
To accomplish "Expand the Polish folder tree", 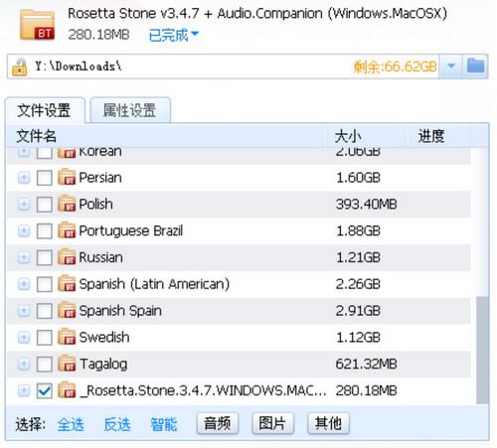I will 24,205.
